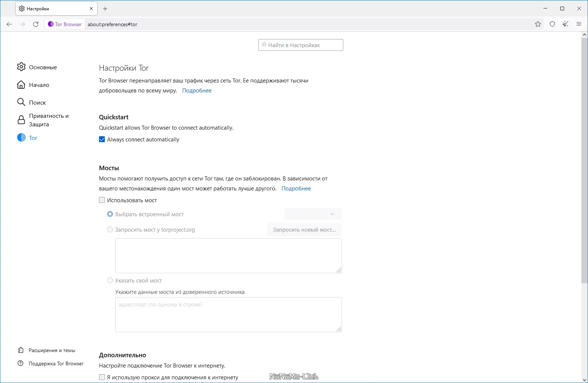Select the Tor settings category
The width and height of the screenshot is (588, 383).
click(x=33, y=138)
